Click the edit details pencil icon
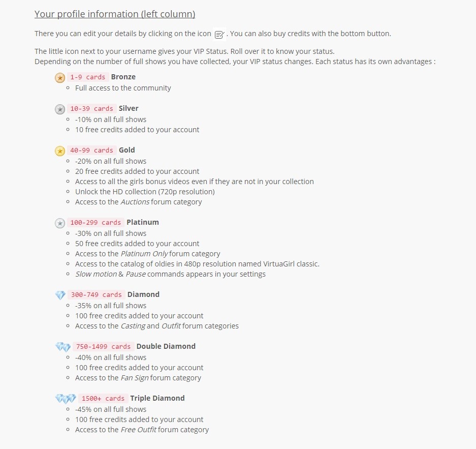The width and height of the screenshot is (476, 449). pyautogui.click(x=219, y=34)
